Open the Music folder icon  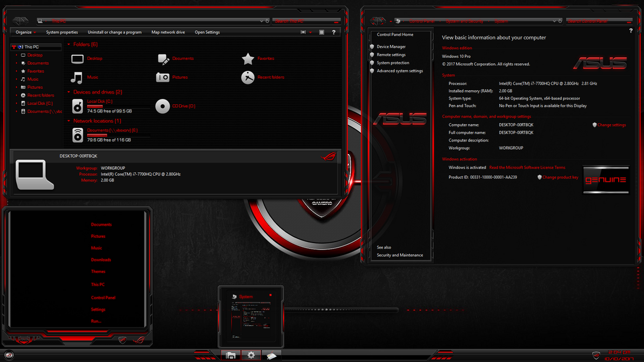coord(77,77)
